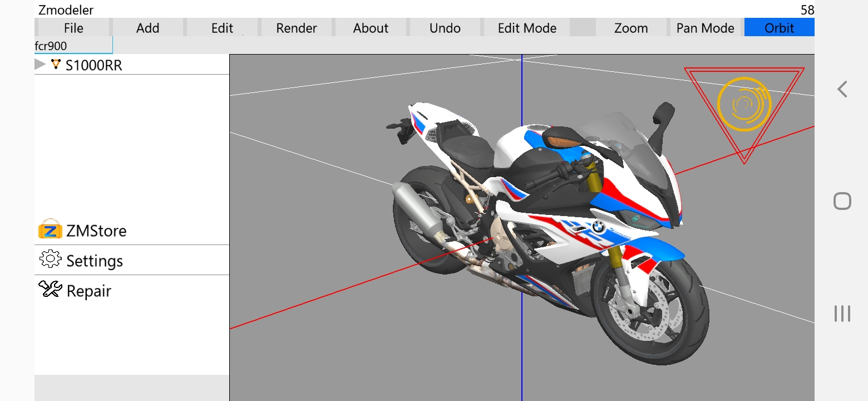
Task: Click the Zmodeler title text
Action: point(66,10)
